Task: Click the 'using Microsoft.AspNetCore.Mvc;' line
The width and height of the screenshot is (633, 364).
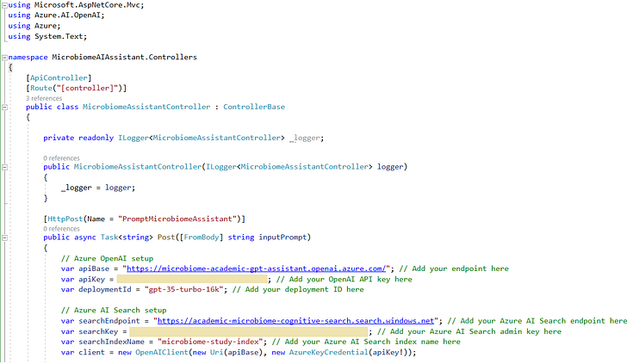Action: (76, 5)
